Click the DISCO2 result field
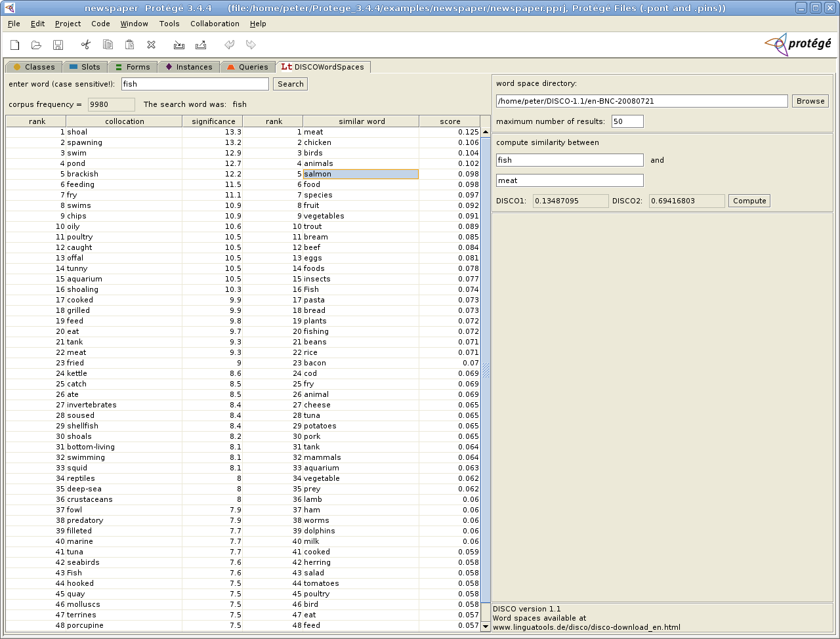840x639 pixels. coord(686,201)
